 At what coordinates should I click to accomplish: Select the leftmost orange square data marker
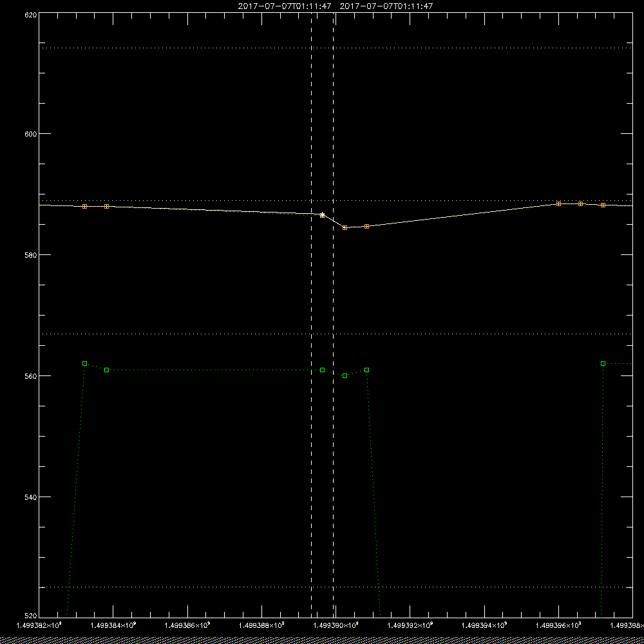pyautogui.click(x=84, y=207)
